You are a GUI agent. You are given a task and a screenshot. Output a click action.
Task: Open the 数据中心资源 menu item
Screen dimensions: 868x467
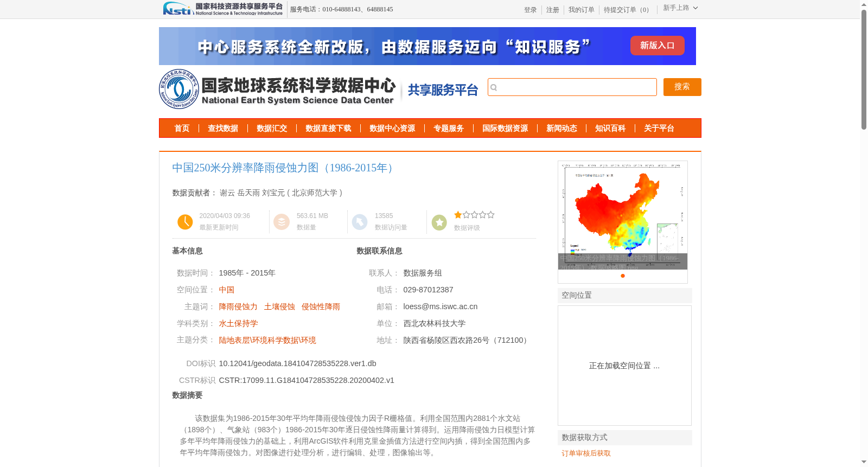(392, 129)
